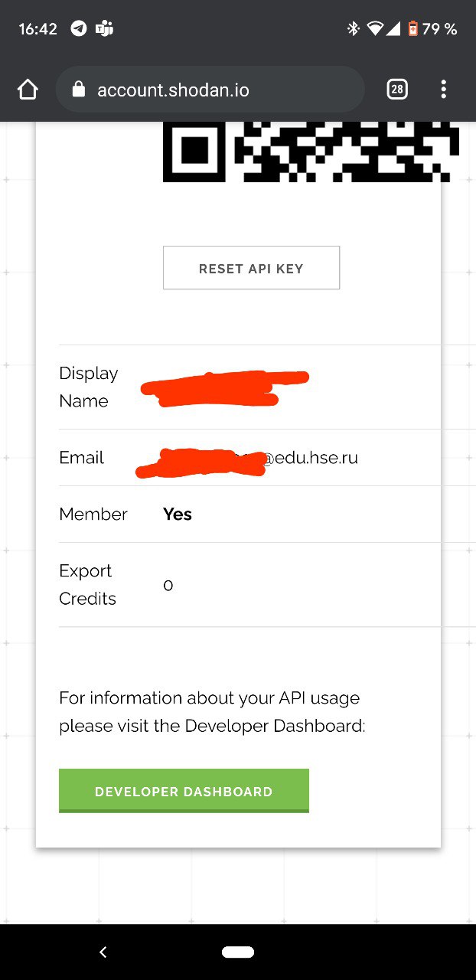Image resolution: width=476 pixels, height=980 pixels.
Task: Select the export credits value '0'
Action: coord(168,586)
